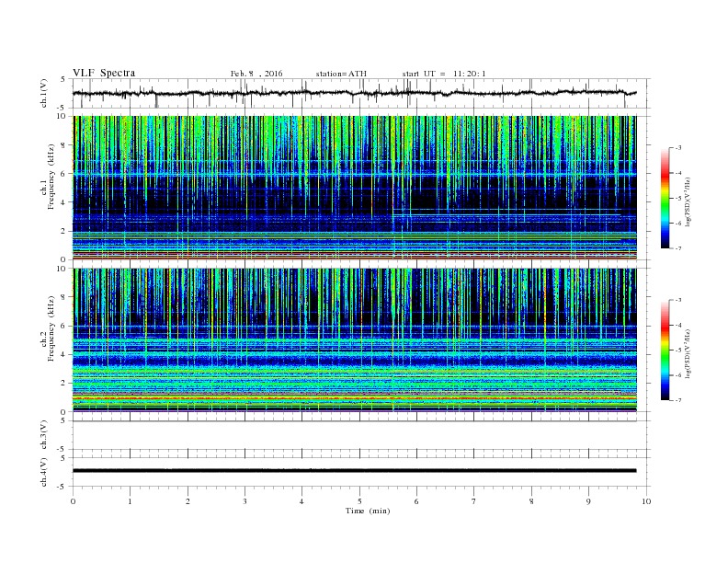Click inside the ch.1 spectrogram panel
728x563 pixels.
pyautogui.click(x=354, y=188)
